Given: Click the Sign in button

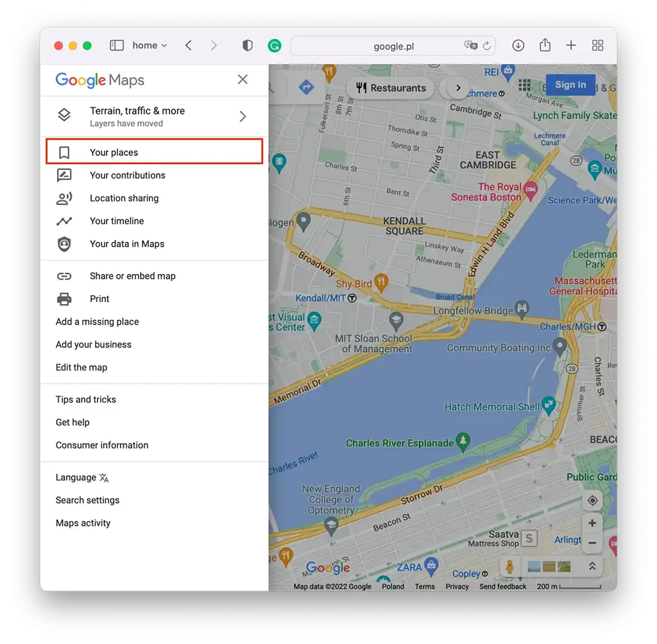Looking at the screenshot, I should tap(570, 85).
